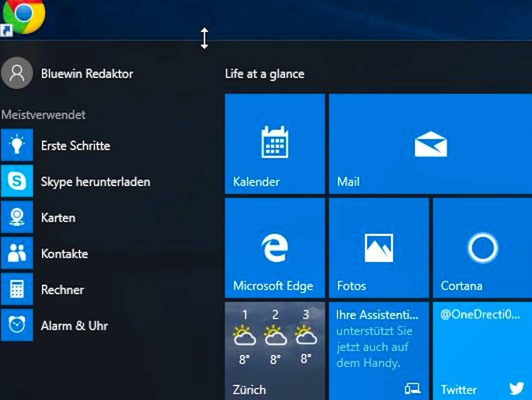
Task: Click the Rechner calculator icon
Action: 17,289
